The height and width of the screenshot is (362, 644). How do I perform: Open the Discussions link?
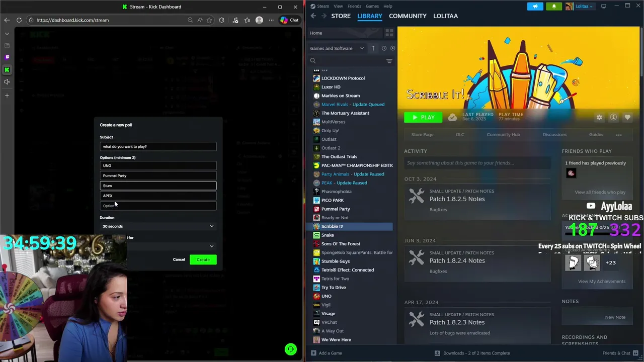click(554, 135)
